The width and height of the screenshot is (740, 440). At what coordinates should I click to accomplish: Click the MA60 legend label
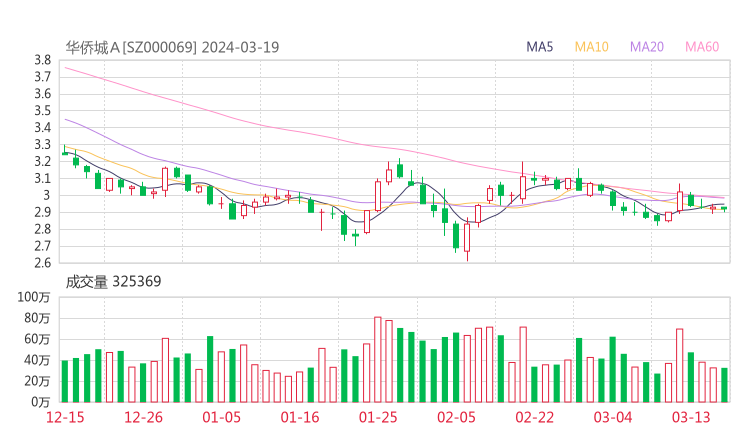click(702, 47)
